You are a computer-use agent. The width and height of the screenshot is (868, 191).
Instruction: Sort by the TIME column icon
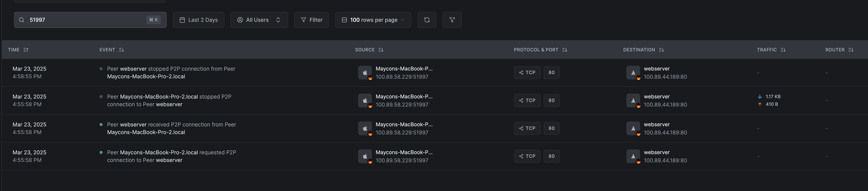pos(26,50)
